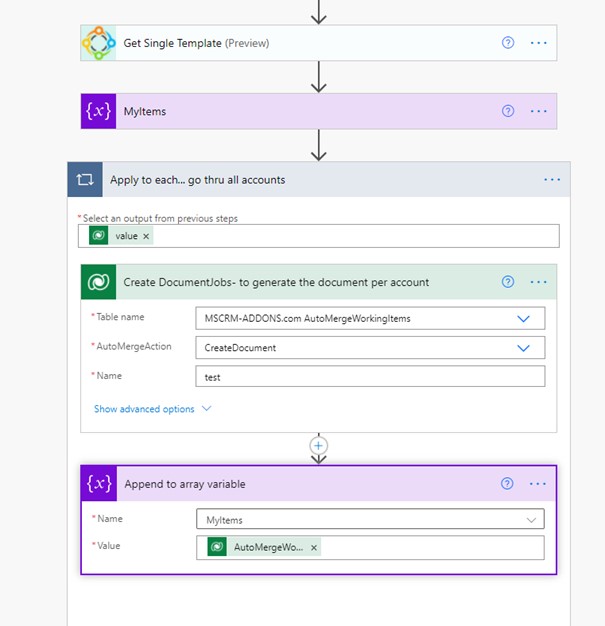
Task: Click the Table name label
Action: (120, 317)
